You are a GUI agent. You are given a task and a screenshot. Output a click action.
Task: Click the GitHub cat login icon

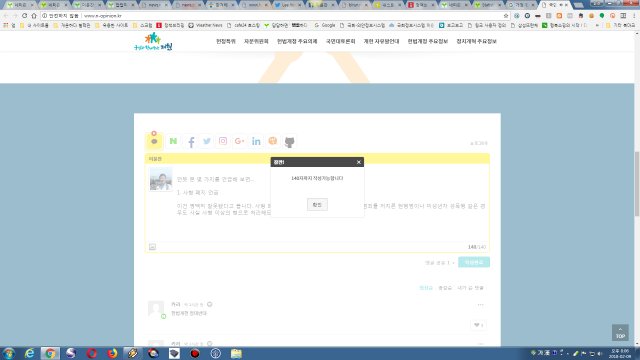pyautogui.click(x=289, y=142)
